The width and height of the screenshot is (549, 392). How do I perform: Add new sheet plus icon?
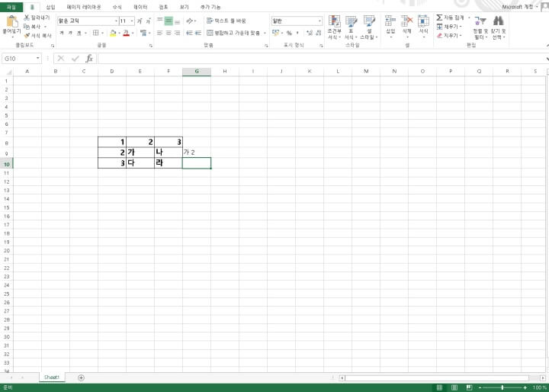[82, 378]
